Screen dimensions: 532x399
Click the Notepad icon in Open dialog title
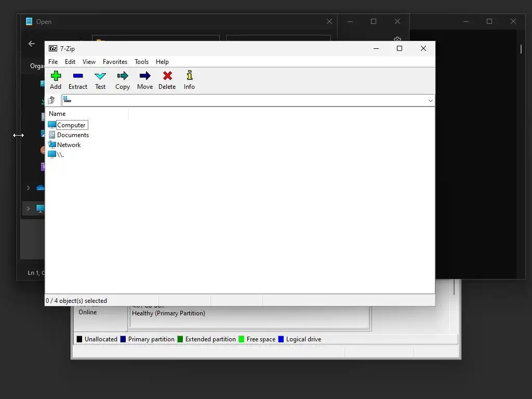[29, 21]
